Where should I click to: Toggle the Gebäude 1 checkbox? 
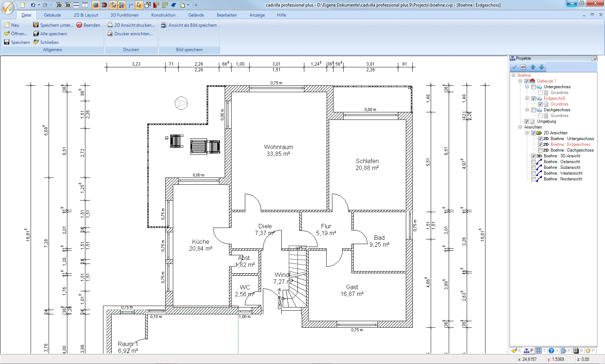[x=526, y=81]
